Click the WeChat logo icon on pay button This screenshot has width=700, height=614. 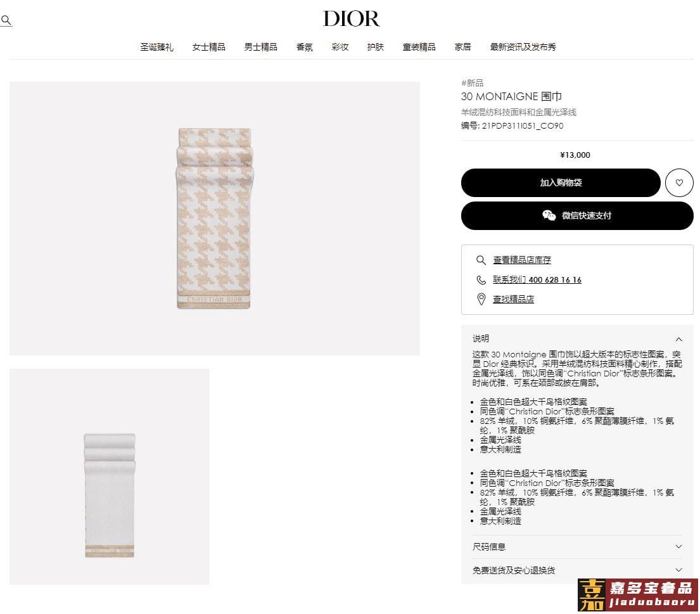pyautogui.click(x=549, y=215)
